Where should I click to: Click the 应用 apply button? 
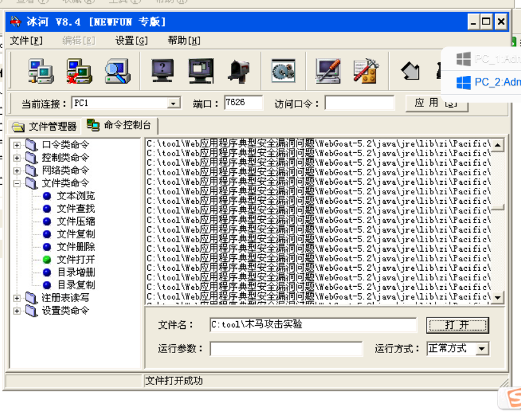437,103
